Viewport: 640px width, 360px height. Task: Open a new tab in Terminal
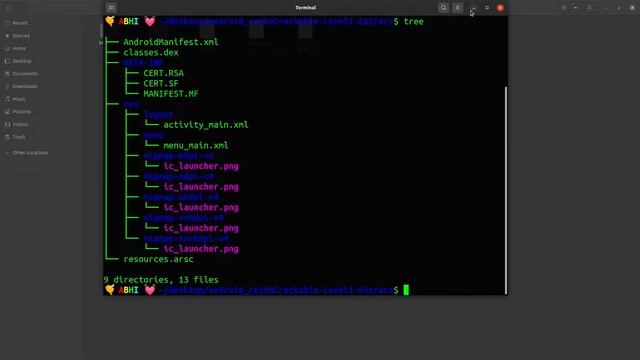point(111,7)
